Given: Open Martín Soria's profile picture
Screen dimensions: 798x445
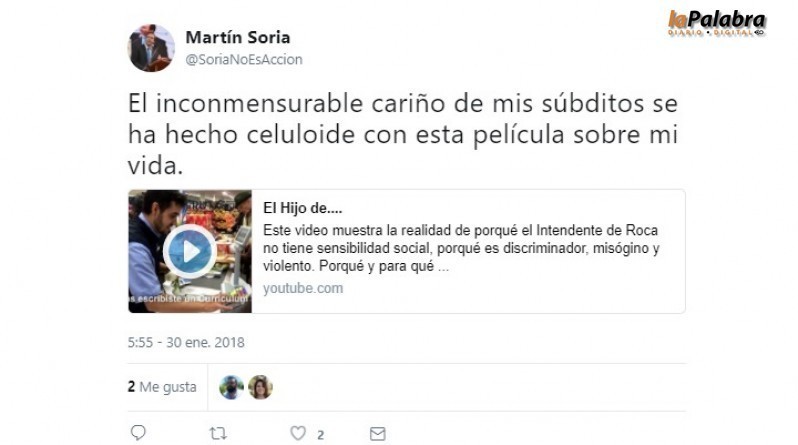Looking at the screenshot, I should (151, 48).
